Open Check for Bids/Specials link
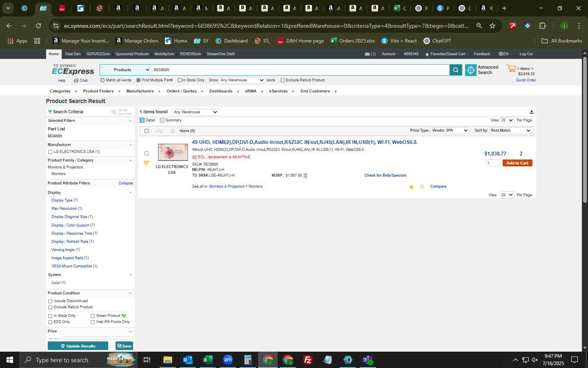The width and height of the screenshot is (588, 368). [385, 175]
